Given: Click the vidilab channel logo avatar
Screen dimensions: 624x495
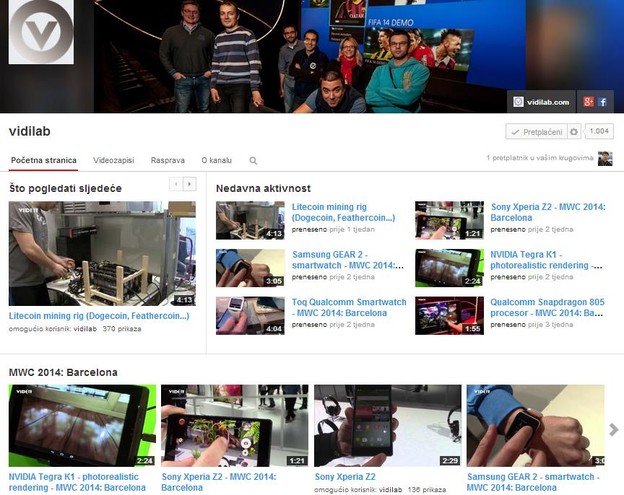Looking at the screenshot, I should 41,32.
